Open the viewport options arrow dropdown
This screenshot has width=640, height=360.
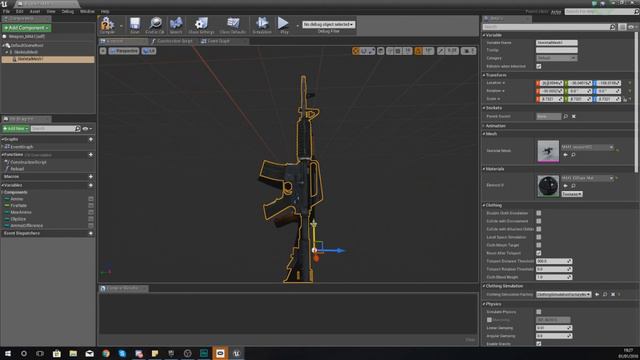(x=103, y=51)
